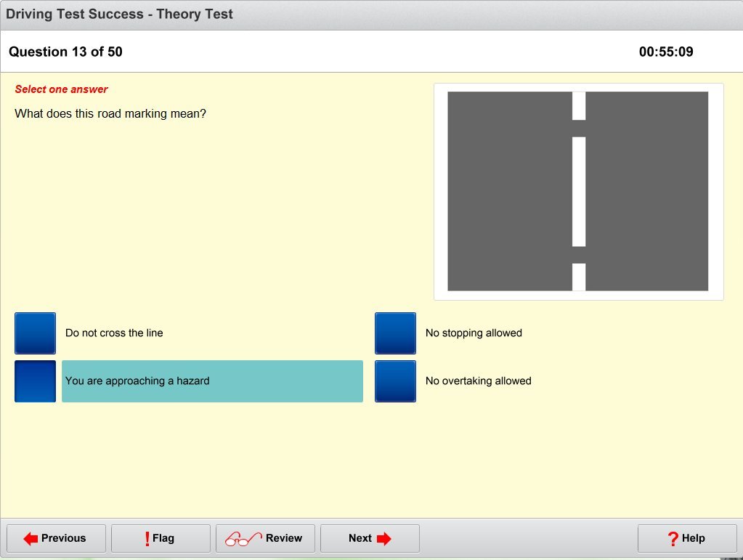Viewport: 743px width, 560px height.
Task: Tick the blue box for 'Do not cross the line'
Action: pyautogui.click(x=35, y=333)
